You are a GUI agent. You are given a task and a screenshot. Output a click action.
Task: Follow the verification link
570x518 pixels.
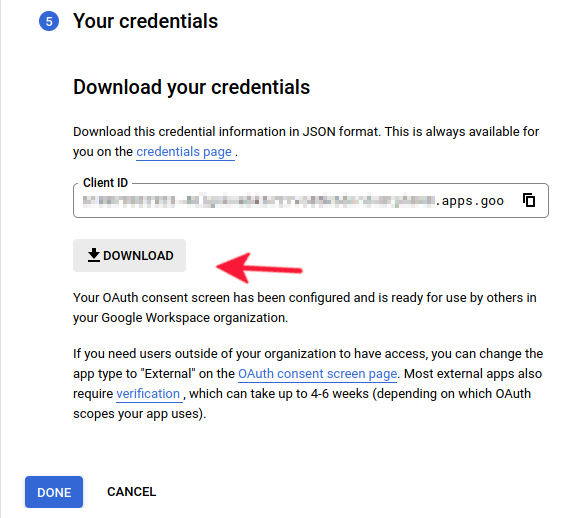click(x=149, y=394)
